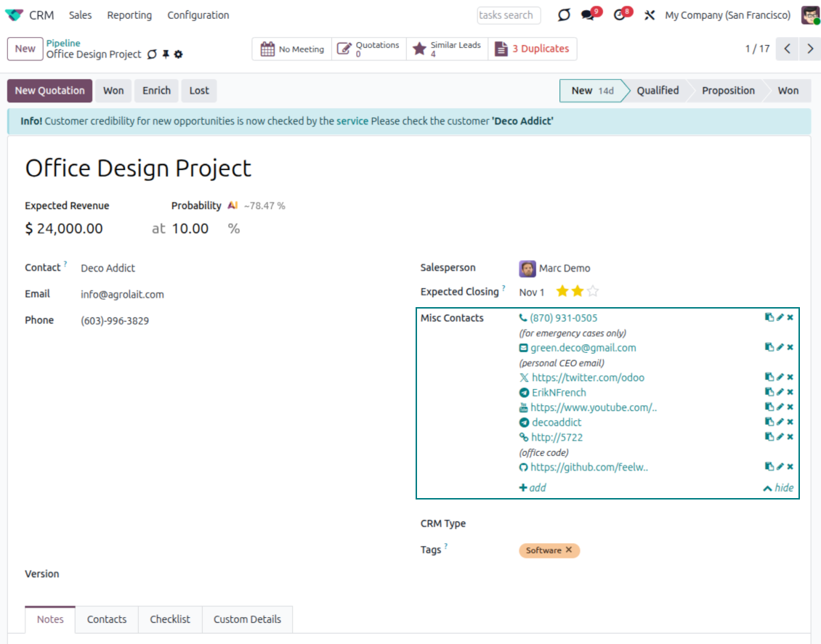Switch to the Checklist tab
Image resolution: width=821 pixels, height=644 pixels.
coord(170,619)
